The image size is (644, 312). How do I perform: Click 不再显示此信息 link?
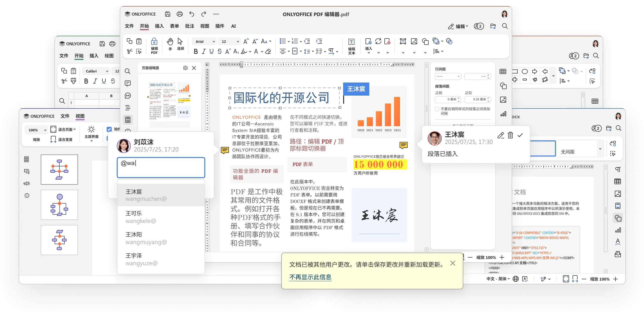coord(310,277)
